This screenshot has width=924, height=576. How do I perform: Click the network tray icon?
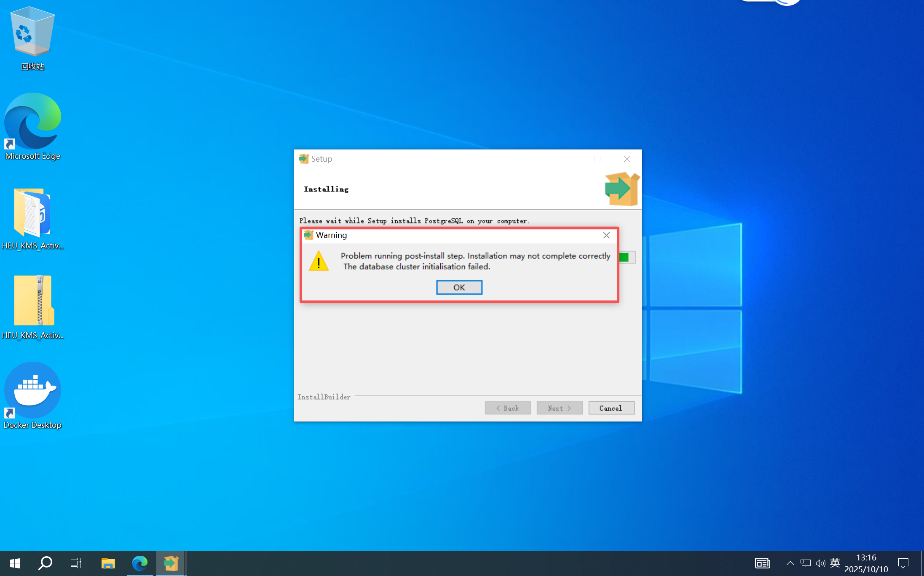805,563
